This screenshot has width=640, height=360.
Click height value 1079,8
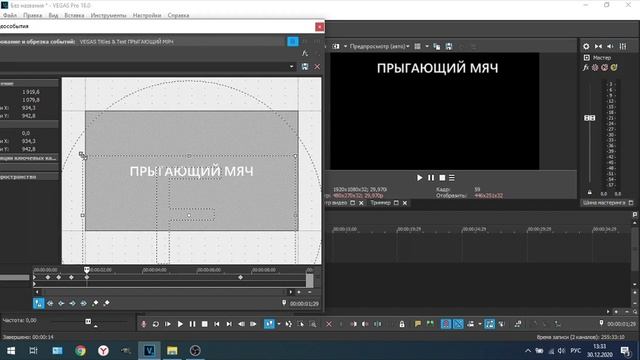point(31,100)
